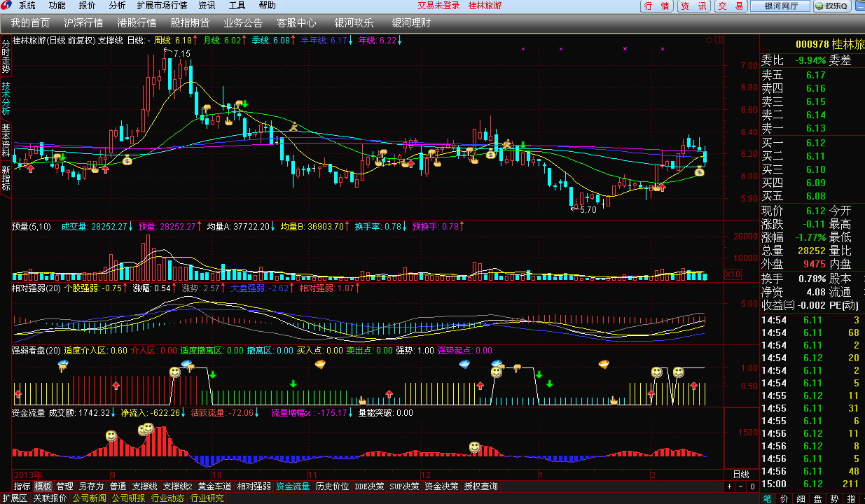Viewport: 865px width, 504px height.
Task: Open the 行业动态 link
Action: 168,498
